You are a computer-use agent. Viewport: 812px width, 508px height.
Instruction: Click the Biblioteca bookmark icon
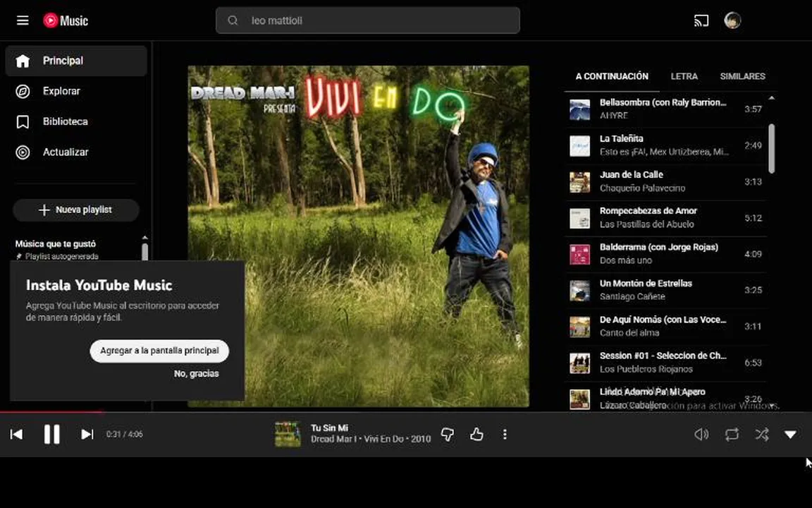[x=23, y=122]
